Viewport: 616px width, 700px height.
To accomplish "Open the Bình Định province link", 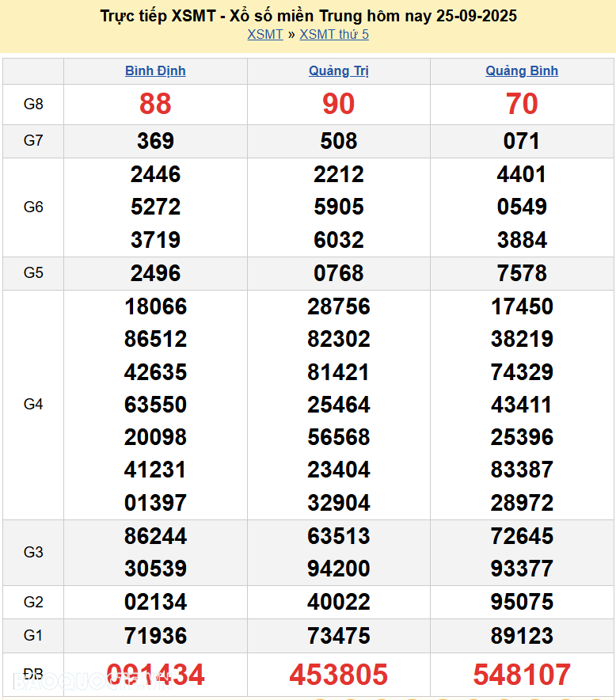I will click(x=155, y=70).
